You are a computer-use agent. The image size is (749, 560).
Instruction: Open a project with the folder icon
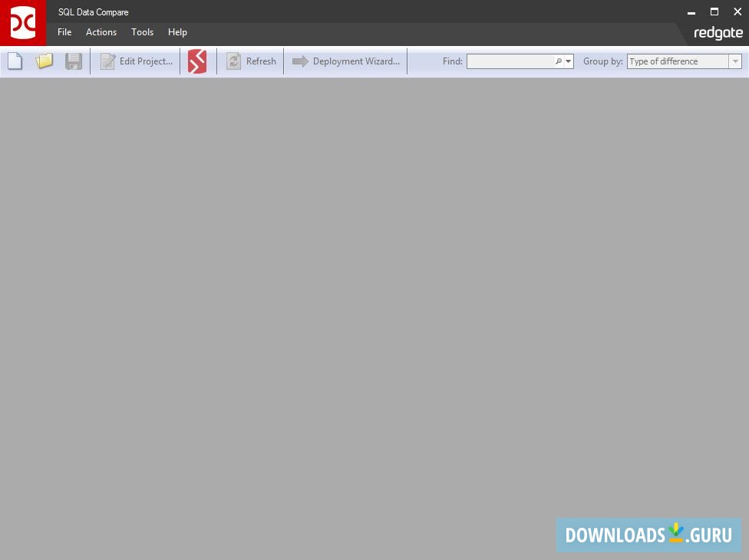point(44,61)
